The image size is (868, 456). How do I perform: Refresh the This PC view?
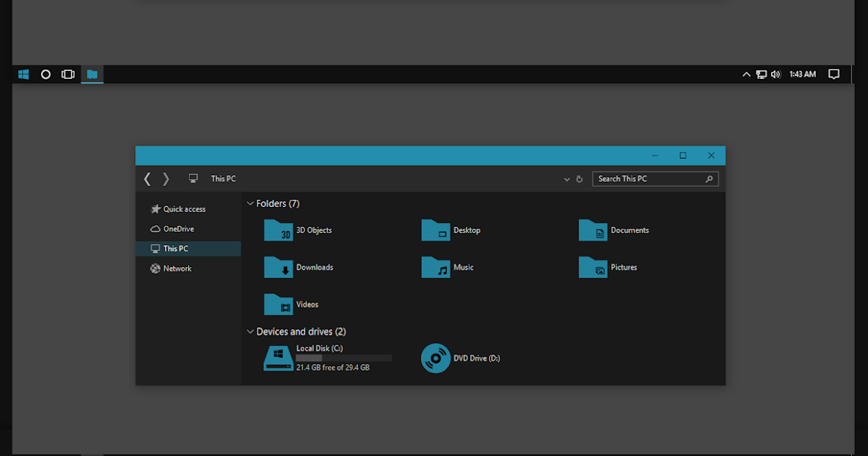tap(579, 179)
